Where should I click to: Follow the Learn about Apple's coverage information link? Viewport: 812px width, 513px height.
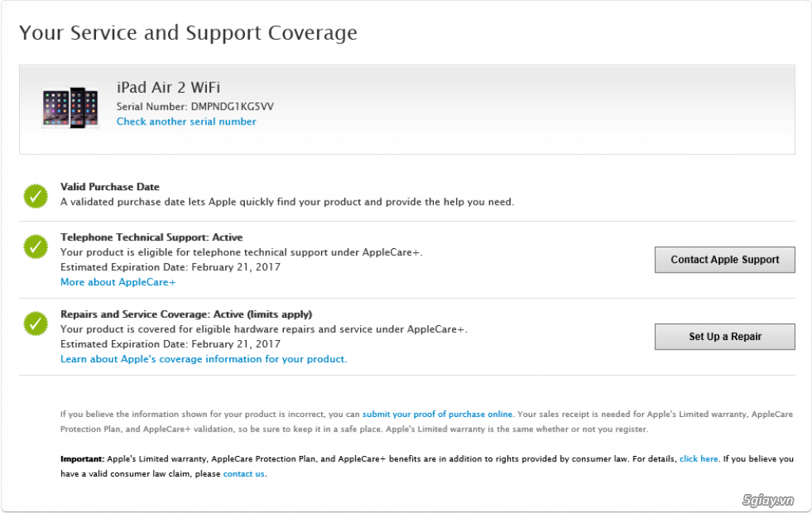[x=204, y=359]
